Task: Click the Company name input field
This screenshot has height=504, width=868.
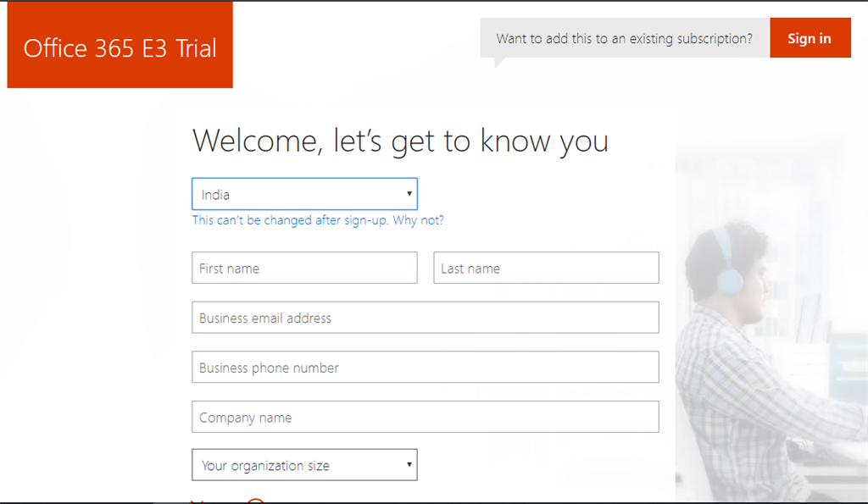Action: [x=425, y=417]
